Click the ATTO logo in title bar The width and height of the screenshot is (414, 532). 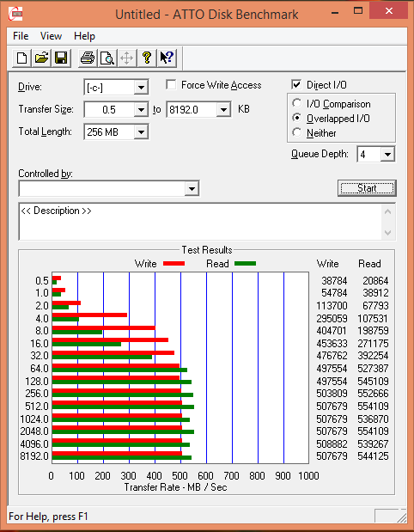pos(15,15)
